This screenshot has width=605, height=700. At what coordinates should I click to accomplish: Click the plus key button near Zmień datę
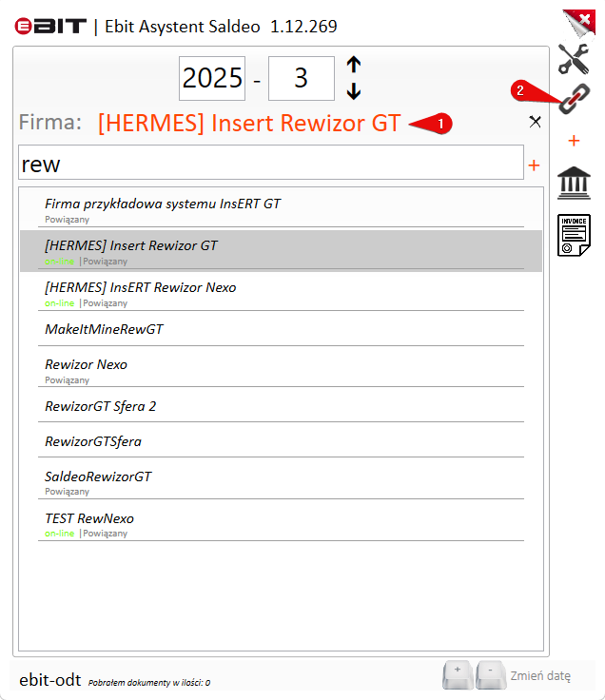[x=458, y=674]
